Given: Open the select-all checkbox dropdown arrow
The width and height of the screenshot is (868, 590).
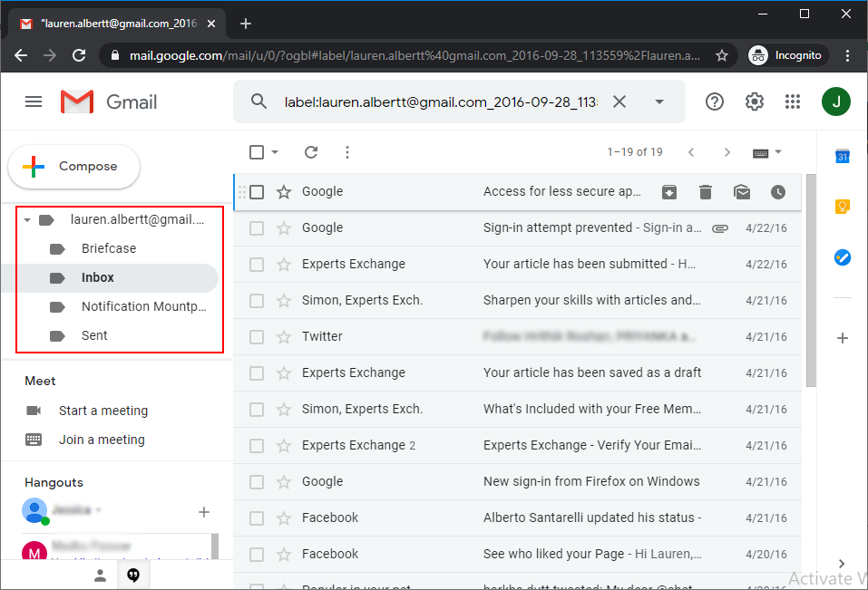Looking at the screenshot, I should point(275,152).
